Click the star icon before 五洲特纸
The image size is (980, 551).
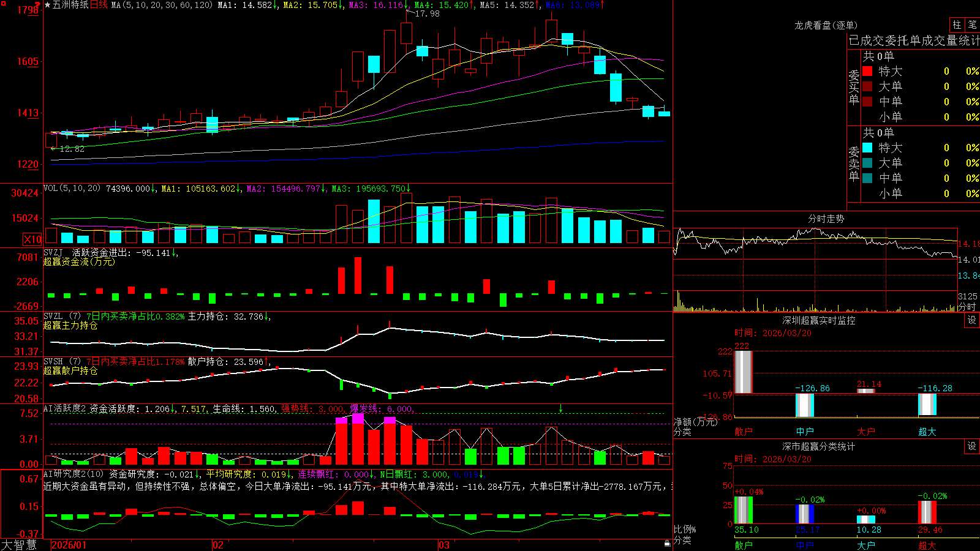[48, 5]
